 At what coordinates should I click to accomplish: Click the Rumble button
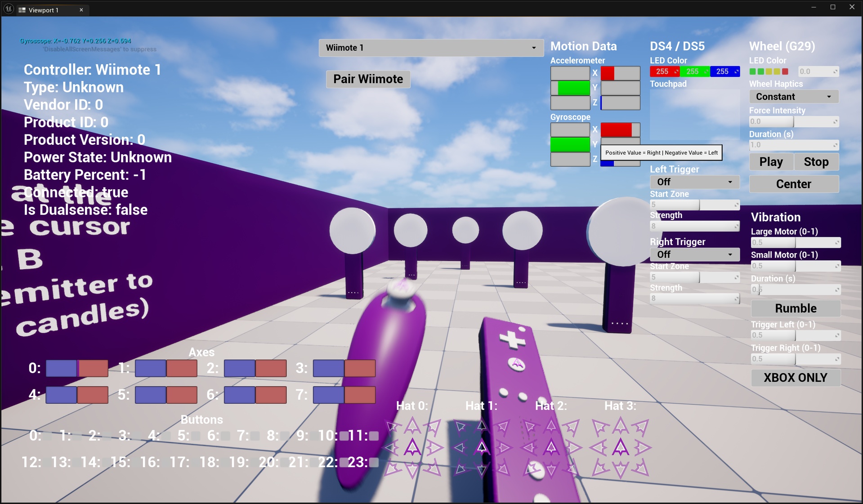796,308
